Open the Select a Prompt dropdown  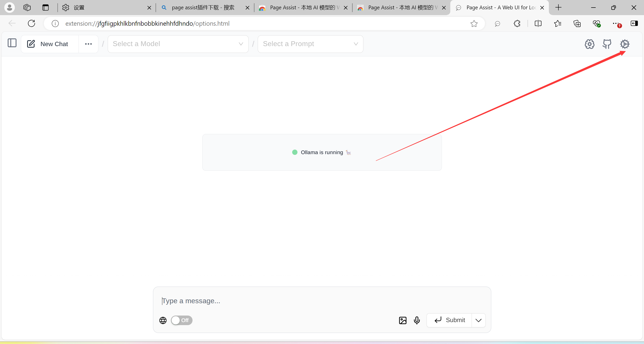310,44
